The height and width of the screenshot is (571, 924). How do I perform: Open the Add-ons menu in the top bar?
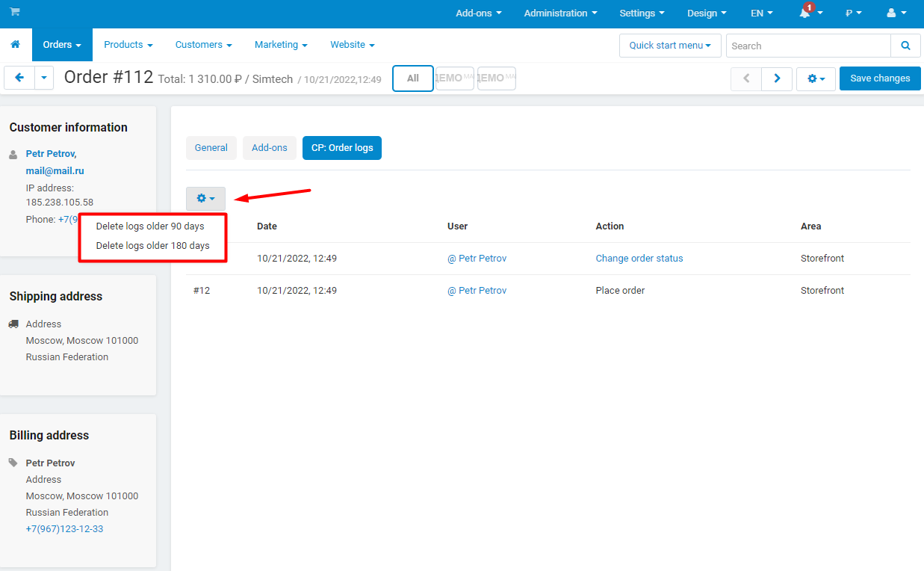[479, 13]
